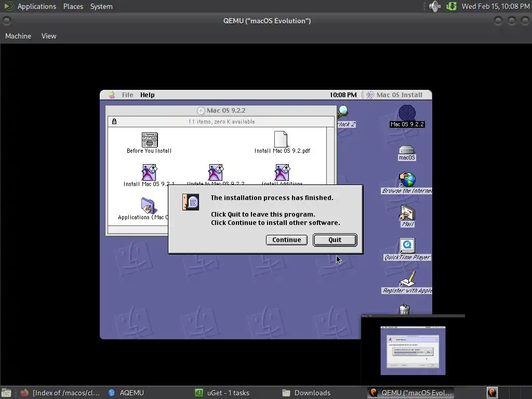Select Browse the Internet desktop icon
The height and width of the screenshot is (399, 532).
tap(407, 179)
